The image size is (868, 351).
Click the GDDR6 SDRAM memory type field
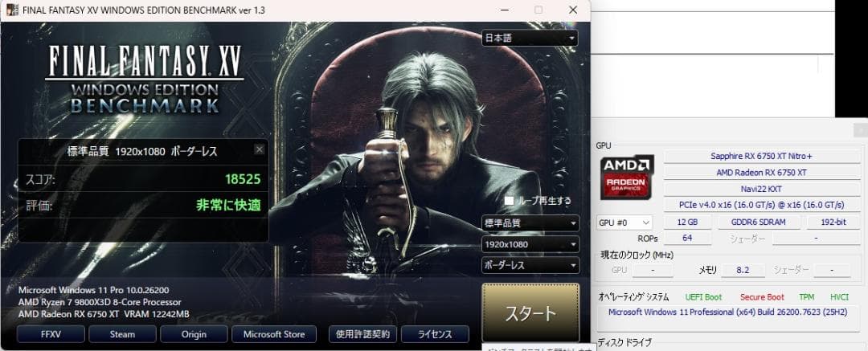click(x=759, y=222)
